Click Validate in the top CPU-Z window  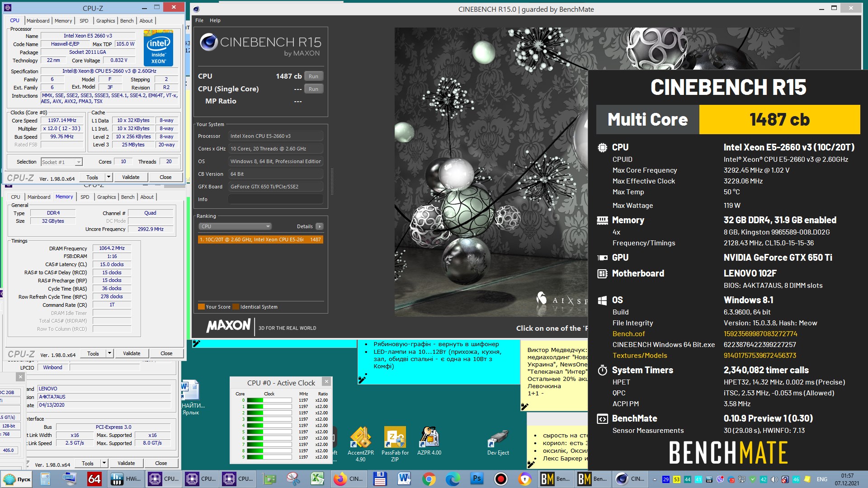tap(131, 177)
